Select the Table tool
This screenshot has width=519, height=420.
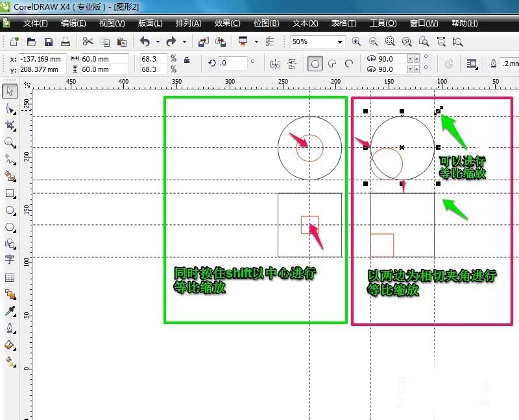8,279
